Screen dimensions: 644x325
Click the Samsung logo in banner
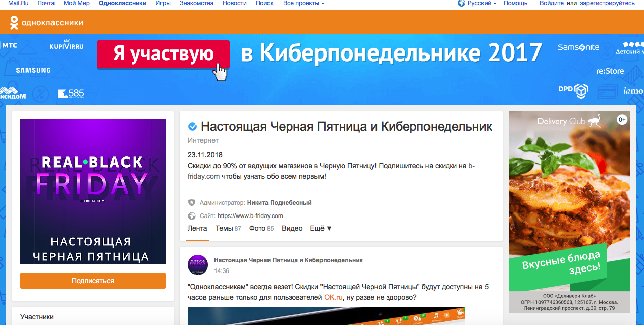click(x=33, y=70)
